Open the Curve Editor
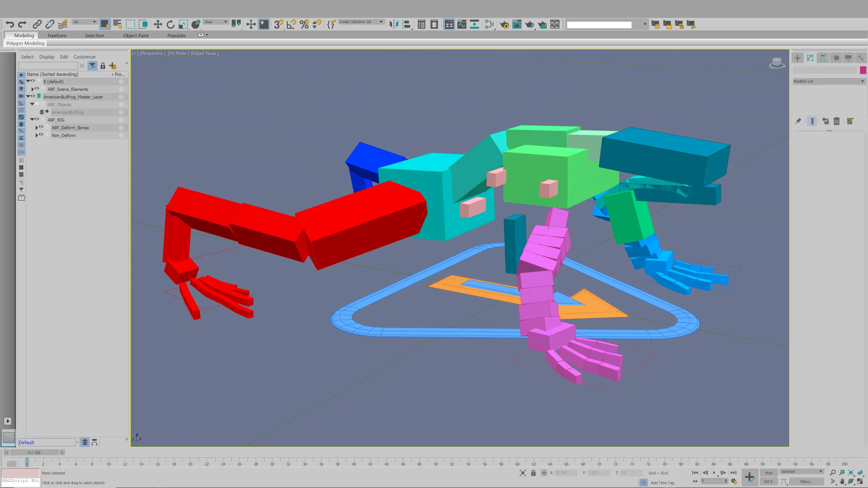 coord(461,24)
